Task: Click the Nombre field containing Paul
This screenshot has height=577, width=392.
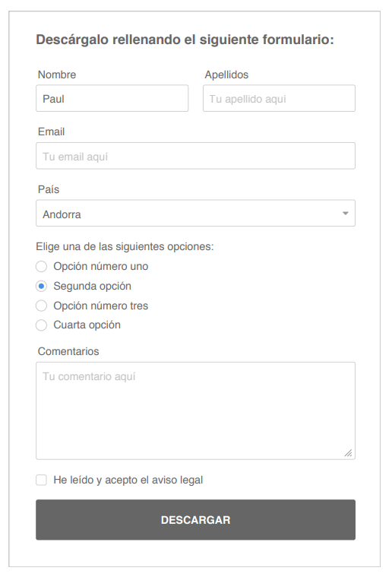Action: (x=112, y=98)
